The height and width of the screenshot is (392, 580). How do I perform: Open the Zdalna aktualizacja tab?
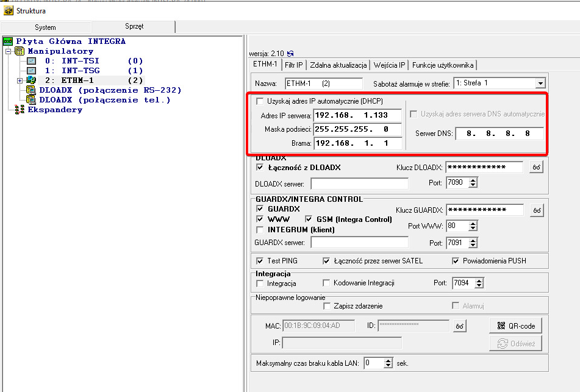pyautogui.click(x=338, y=65)
